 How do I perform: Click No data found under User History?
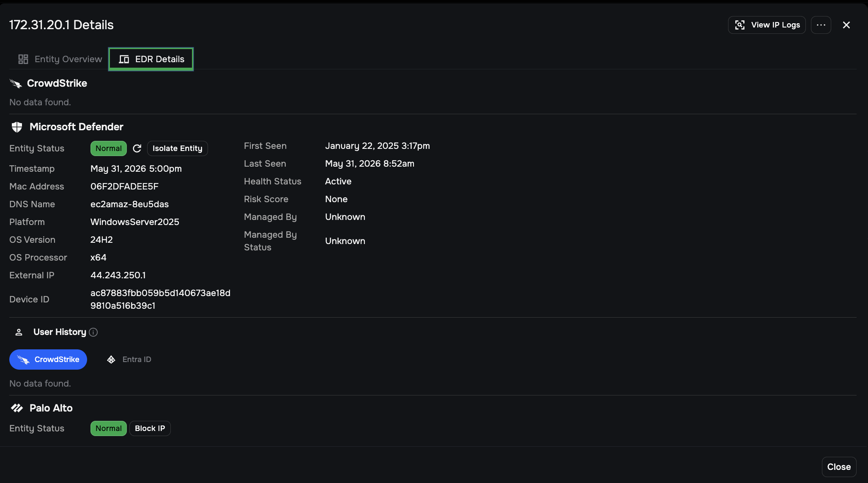40,384
